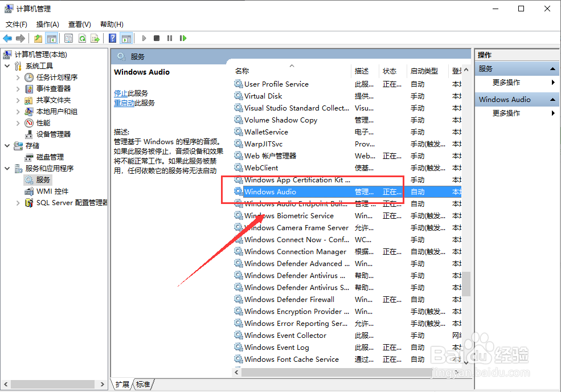This screenshot has width=561, height=392.
Task: Open the Properties toolbar icon
Action: (x=69, y=38)
